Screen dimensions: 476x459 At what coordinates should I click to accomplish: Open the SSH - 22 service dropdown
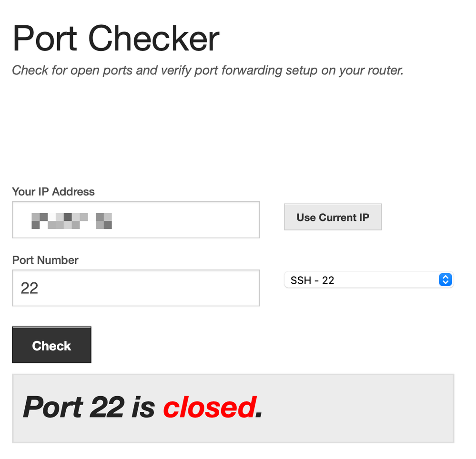(369, 280)
